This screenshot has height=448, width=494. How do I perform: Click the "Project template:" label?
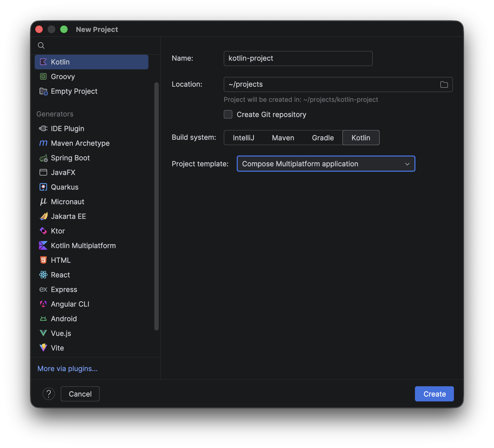pyautogui.click(x=200, y=164)
